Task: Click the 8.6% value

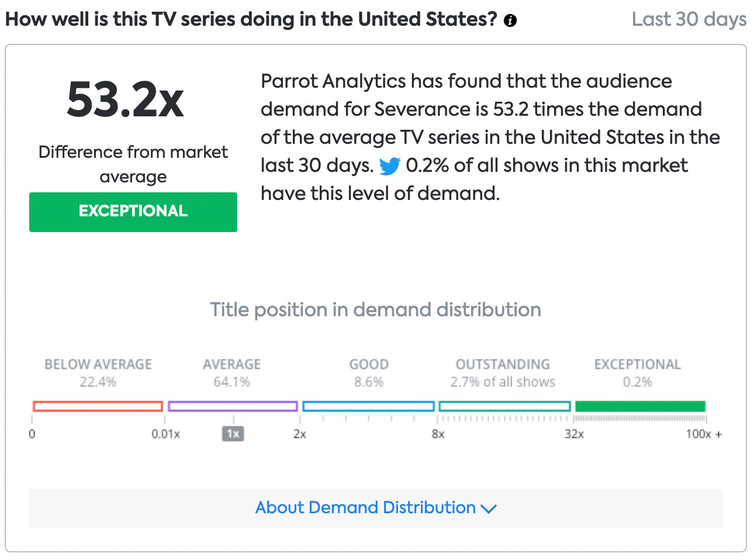Action: click(x=369, y=382)
